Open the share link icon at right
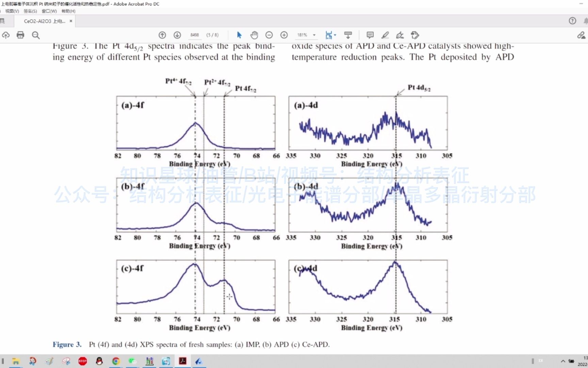588x368 pixels. tap(581, 35)
